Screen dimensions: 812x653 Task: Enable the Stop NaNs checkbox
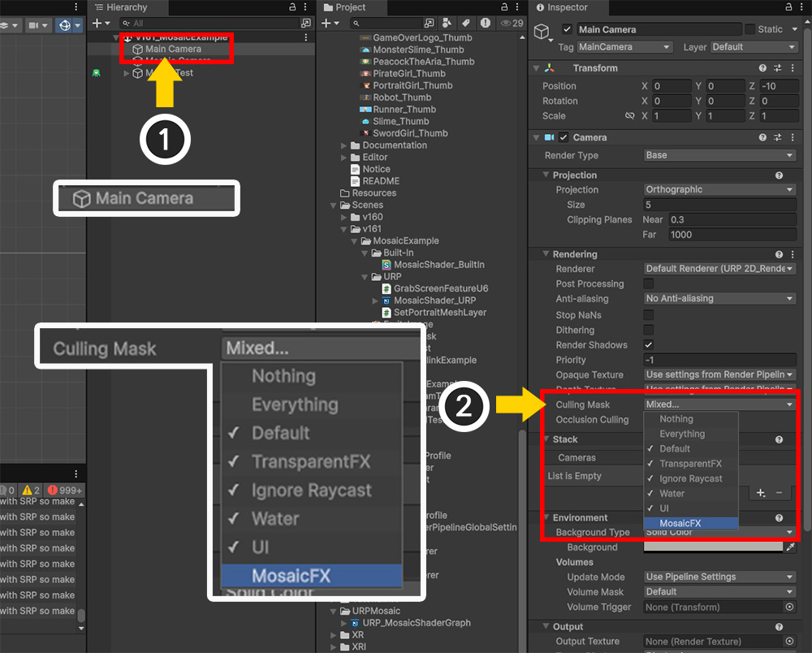tap(648, 315)
